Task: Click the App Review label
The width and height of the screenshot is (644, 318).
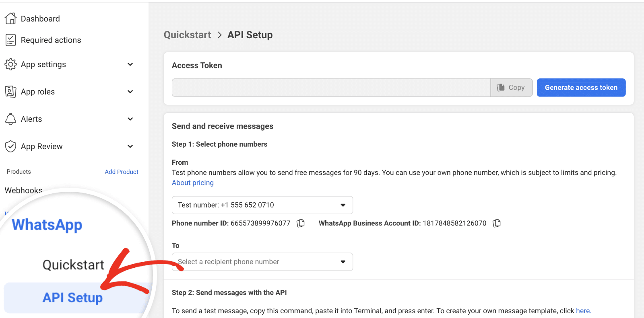Action: pyautogui.click(x=42, y=146)
